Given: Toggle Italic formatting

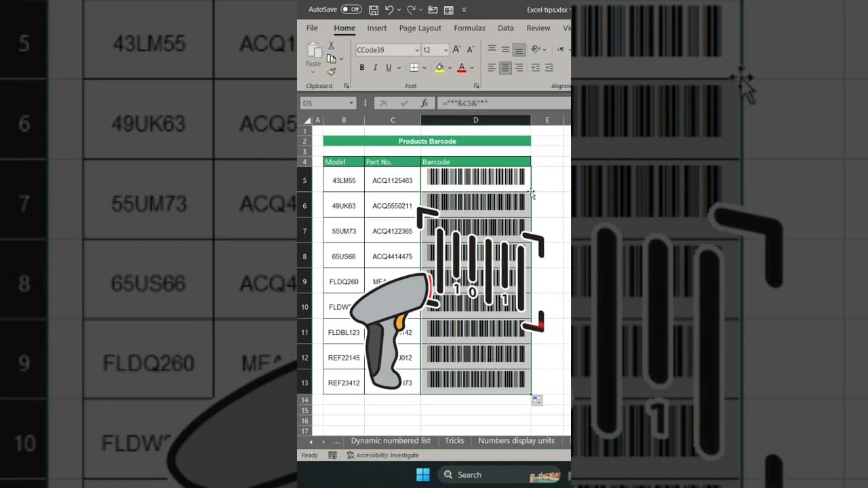Looking at the screenshot, I should tap(375, 68).
